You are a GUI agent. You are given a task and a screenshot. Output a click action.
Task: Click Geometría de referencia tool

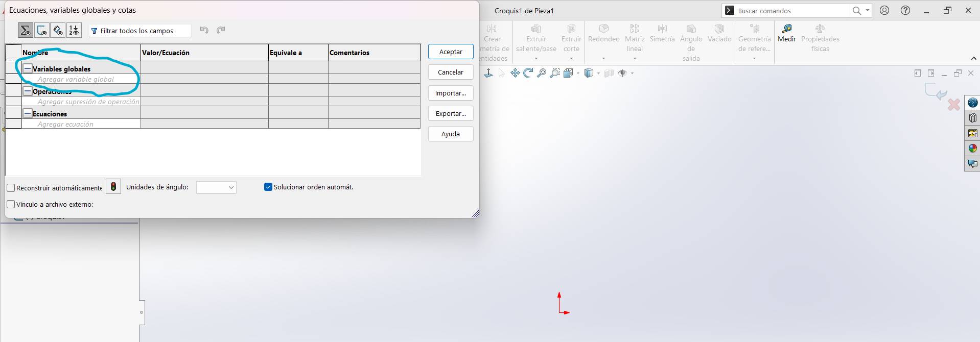754,38
